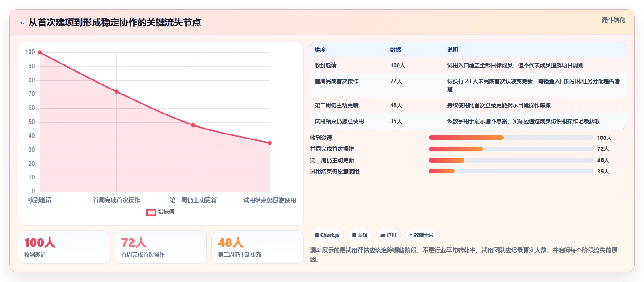Viewport: 644px width, 282px height.
Task: Click the Chart.js tag chip
Action: (327, 235)
